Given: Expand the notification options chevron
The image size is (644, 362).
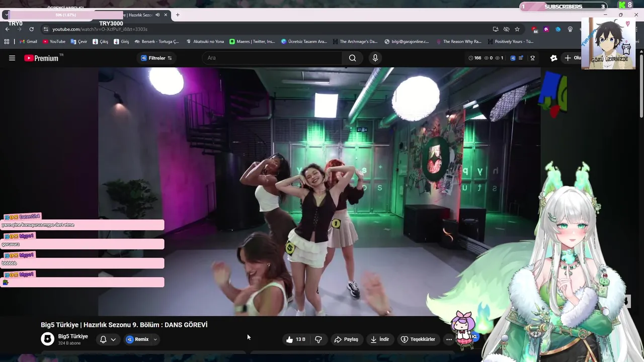Looking at the screenshot, I should tap(113, 339).
